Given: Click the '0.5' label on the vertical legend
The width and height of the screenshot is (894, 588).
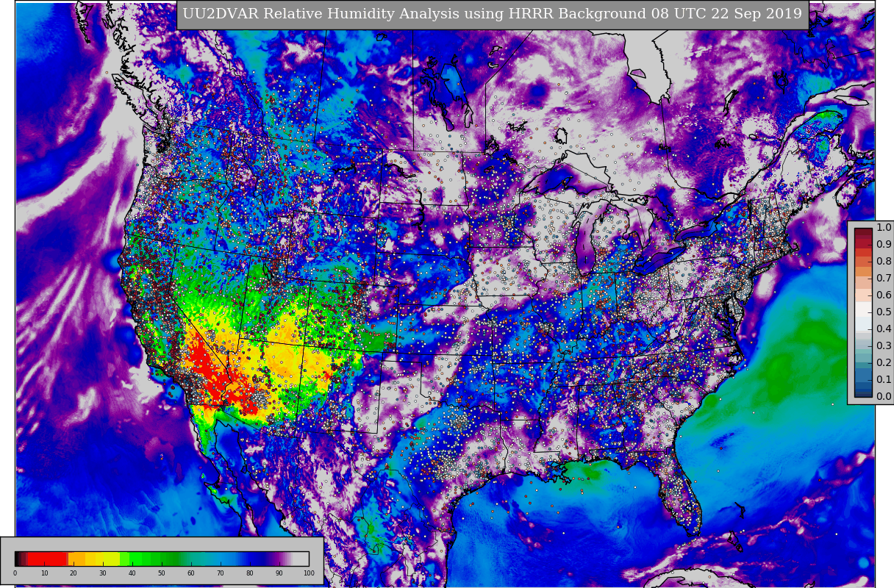Looking at the screenshot, I should tap(884, 312).
